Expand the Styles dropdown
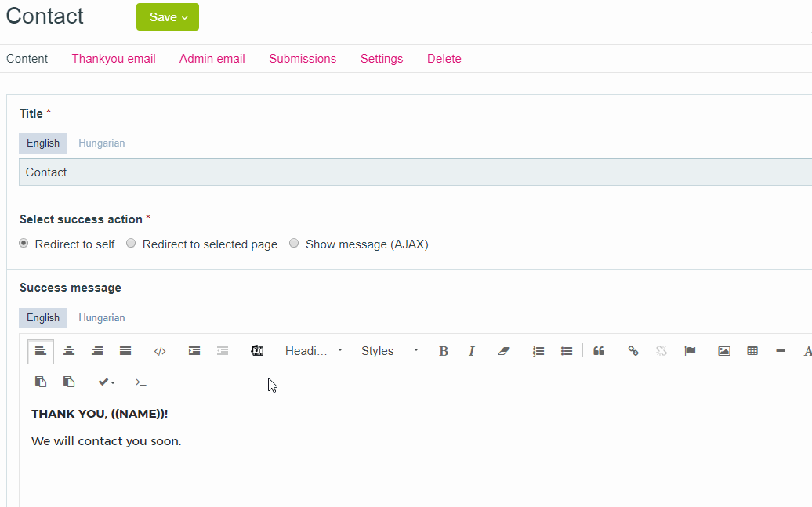Viewport: 812px width, 507px height. (390, 351)
